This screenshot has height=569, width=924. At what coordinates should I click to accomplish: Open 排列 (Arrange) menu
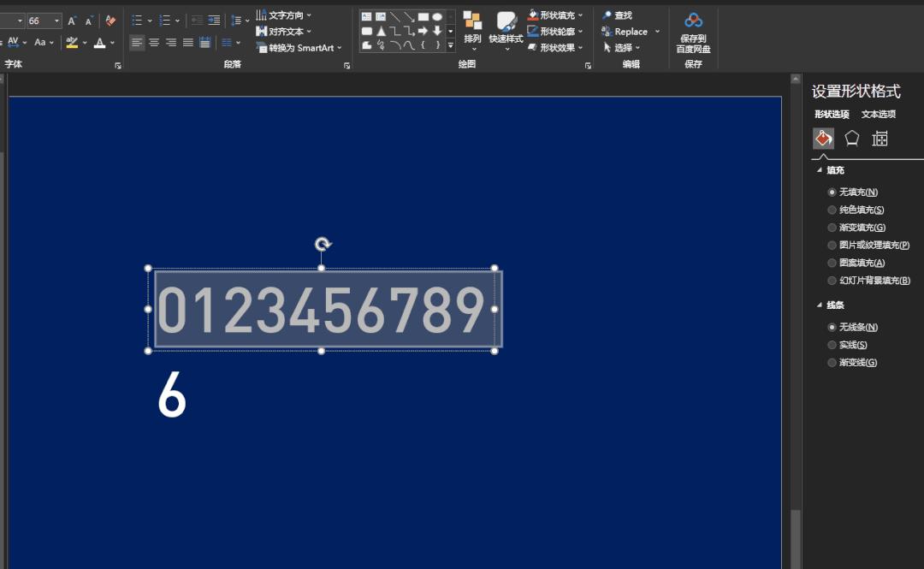click(472, 31)
